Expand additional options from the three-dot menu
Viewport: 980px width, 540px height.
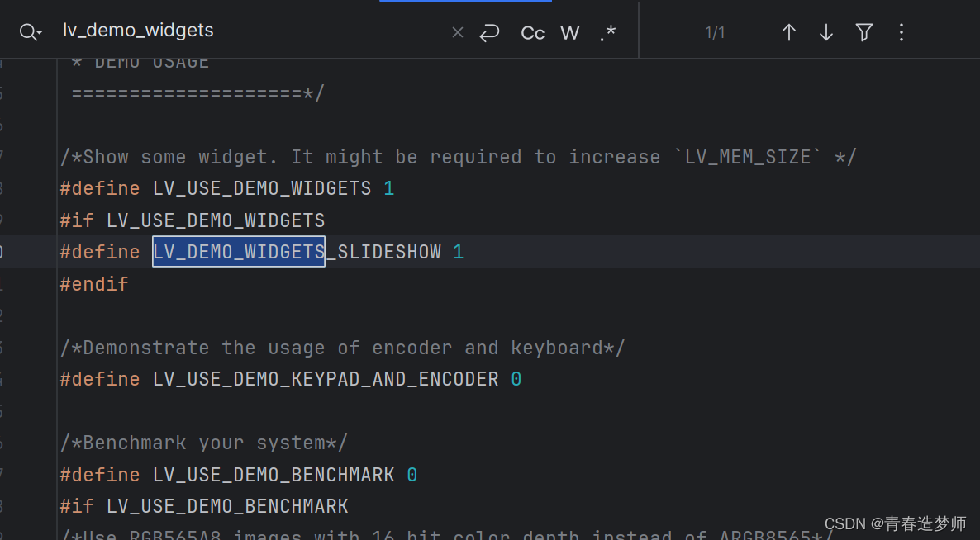(x=901, y=32)
